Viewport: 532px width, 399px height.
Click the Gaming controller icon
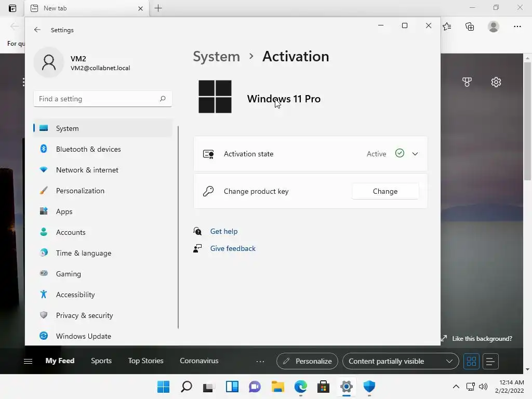click(44, 273)
